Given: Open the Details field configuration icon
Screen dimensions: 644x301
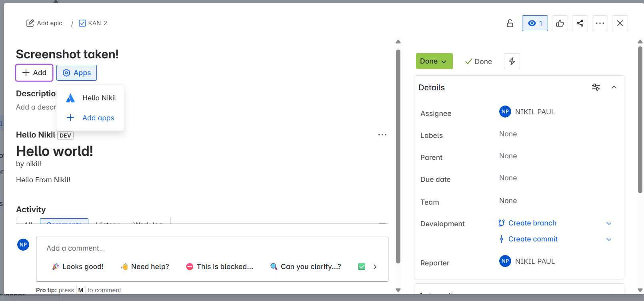Looking at the screenshot, I should coord(596,87).
